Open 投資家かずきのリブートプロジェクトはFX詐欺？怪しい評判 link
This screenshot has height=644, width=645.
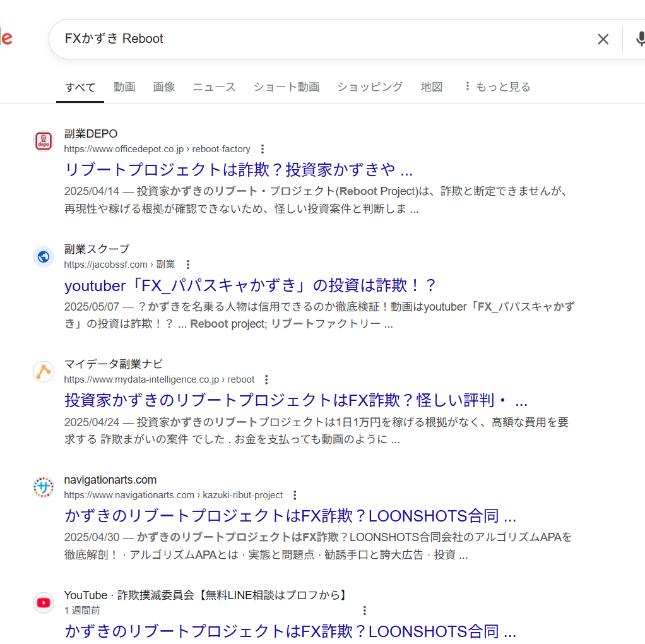coord(296,400)
